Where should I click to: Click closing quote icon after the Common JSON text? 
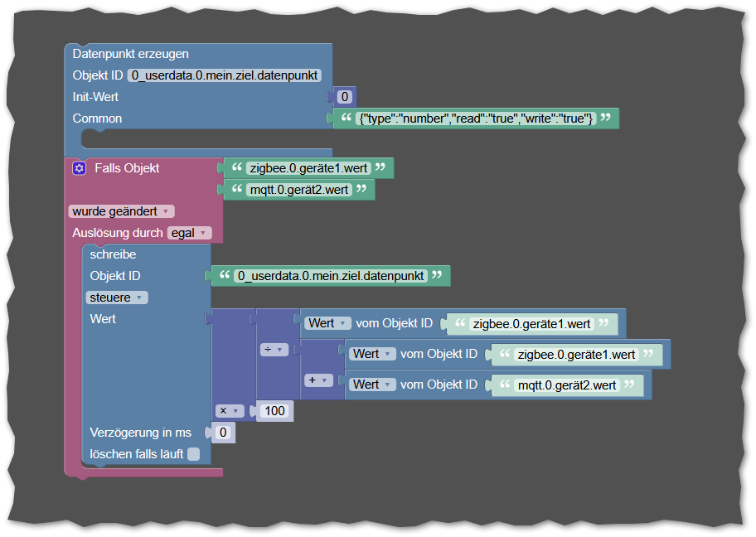(x=606, y=119)
